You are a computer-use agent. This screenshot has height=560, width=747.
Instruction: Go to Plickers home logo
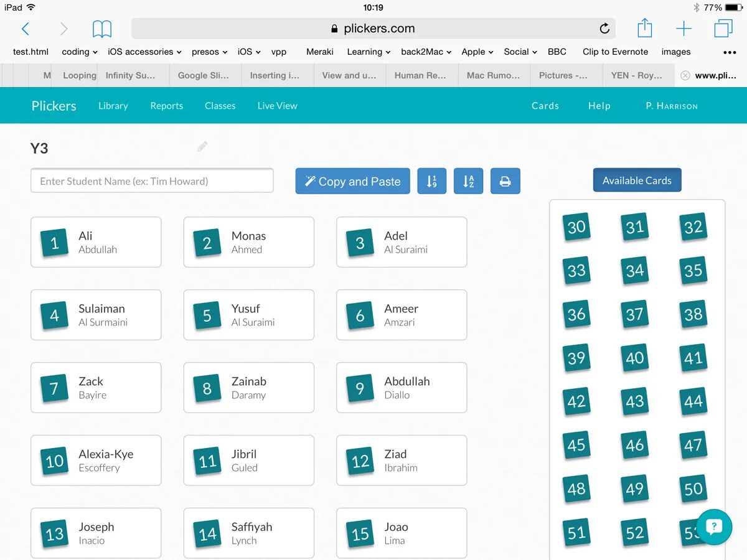[x=54, y=106]
